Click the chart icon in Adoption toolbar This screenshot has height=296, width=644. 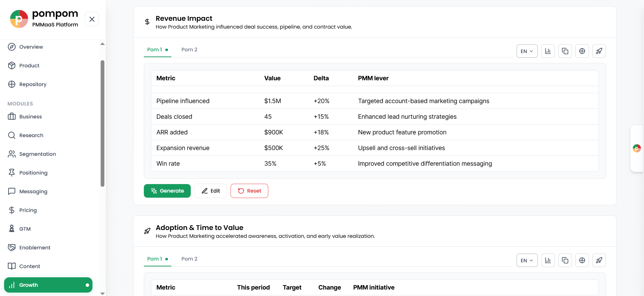(x=548, y=260)
